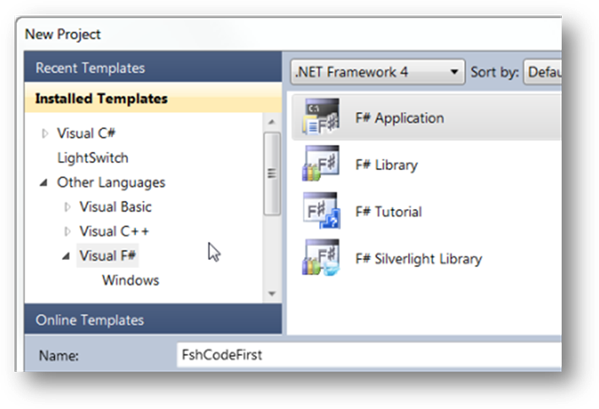Pick the F# Tutorial template icon
The image size is (599, 409).
pos(321,210)
